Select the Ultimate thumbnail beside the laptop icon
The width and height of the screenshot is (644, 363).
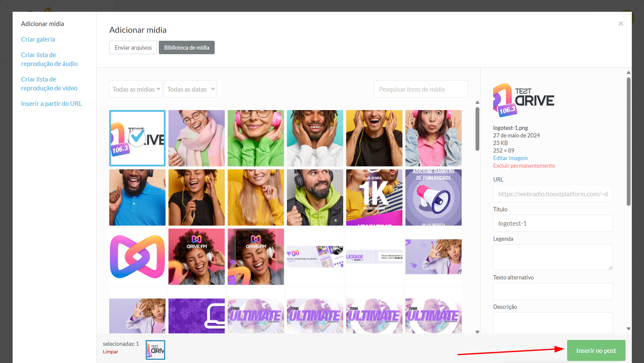256,311
